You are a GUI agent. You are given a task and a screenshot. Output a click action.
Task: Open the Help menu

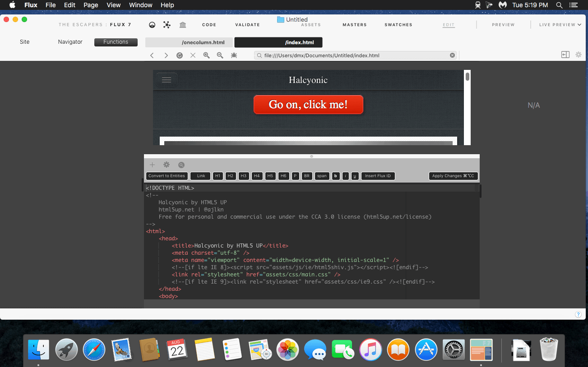[167, 5]
